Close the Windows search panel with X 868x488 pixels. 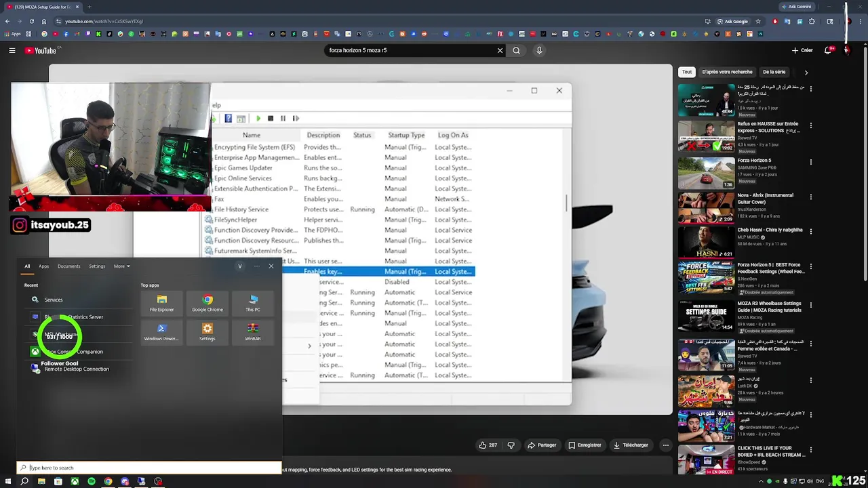(x=271, y=266)
